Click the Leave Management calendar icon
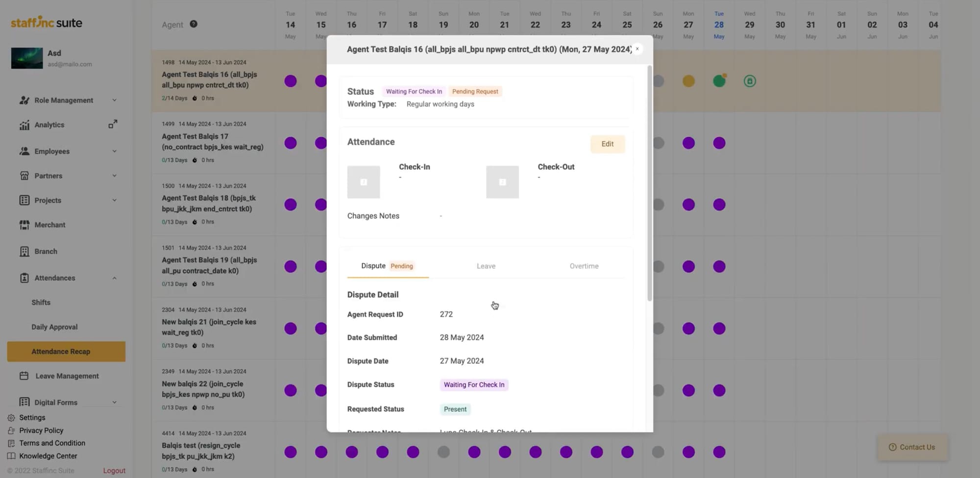The image size is (980, 478). (x=24, y=376)
